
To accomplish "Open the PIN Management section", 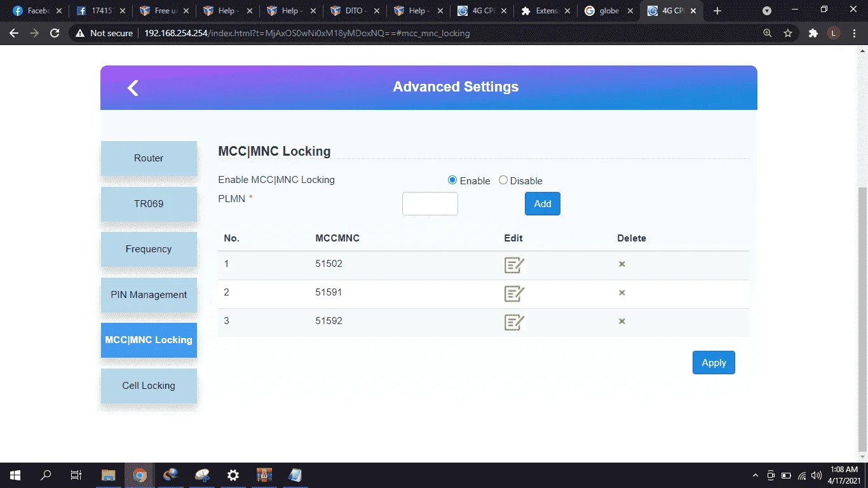I will point(149,295).
